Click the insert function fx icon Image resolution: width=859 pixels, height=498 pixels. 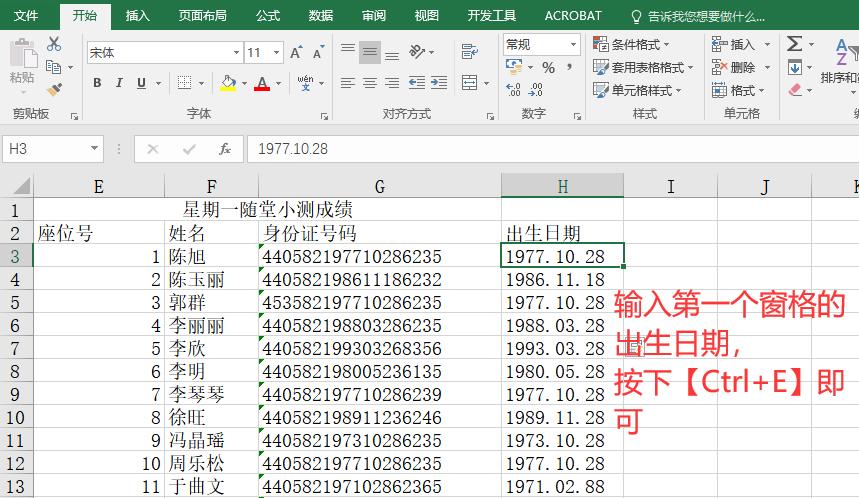225,149
